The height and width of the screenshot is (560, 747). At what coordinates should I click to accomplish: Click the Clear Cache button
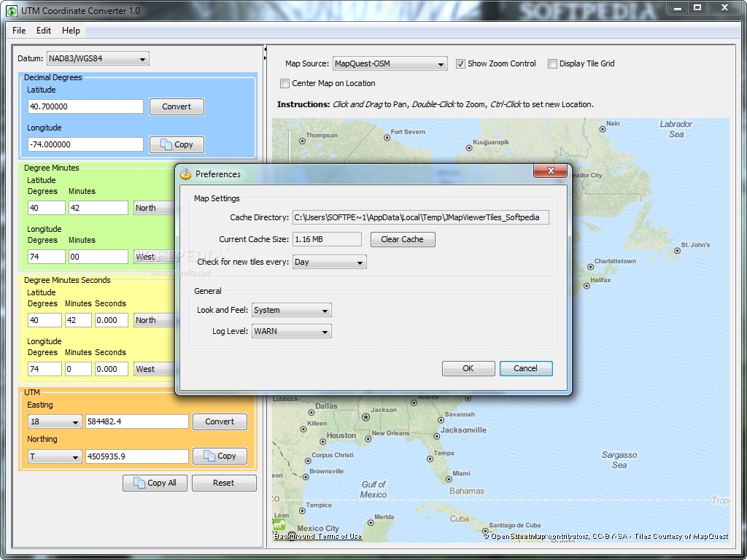pyautogui.click(x=403, y=239)
